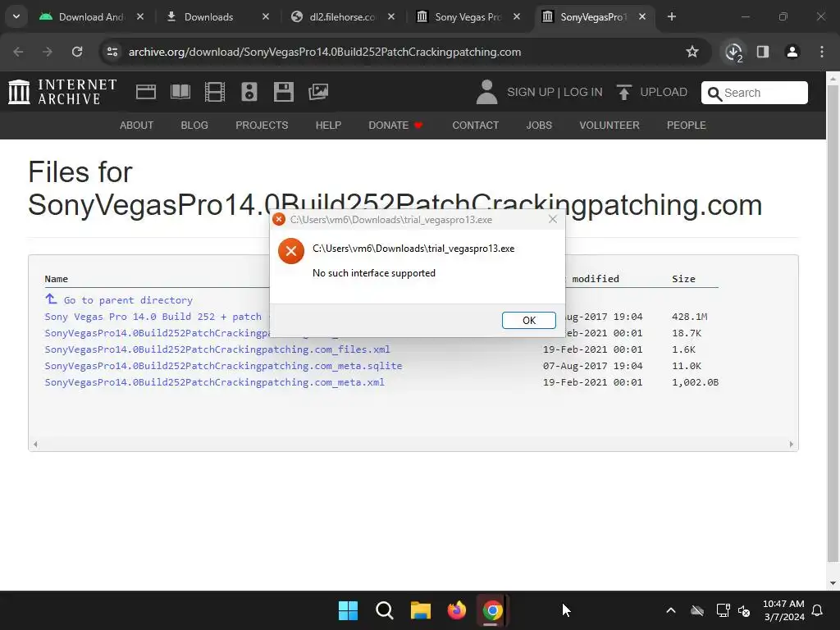Viewport: 840px width, 630px height.
Task: Open the PEOPLE menu item
Action: click(686, 126)
